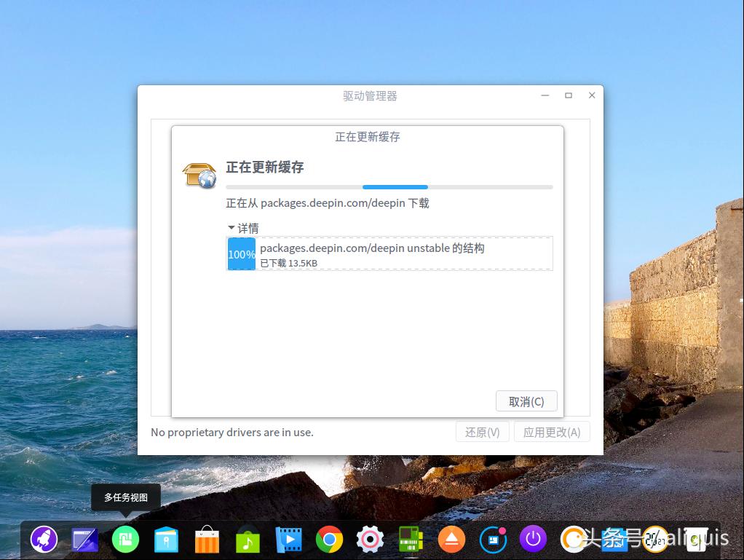This screenshot has height=560, width=744.
Task: Click the 应用更改(A) apply changes button
Action: [551, 432]
